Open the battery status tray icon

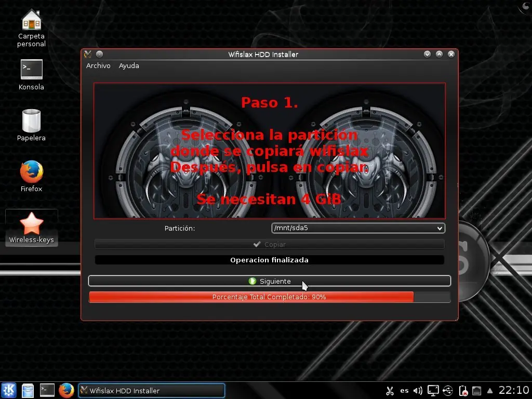pos(463,391)
